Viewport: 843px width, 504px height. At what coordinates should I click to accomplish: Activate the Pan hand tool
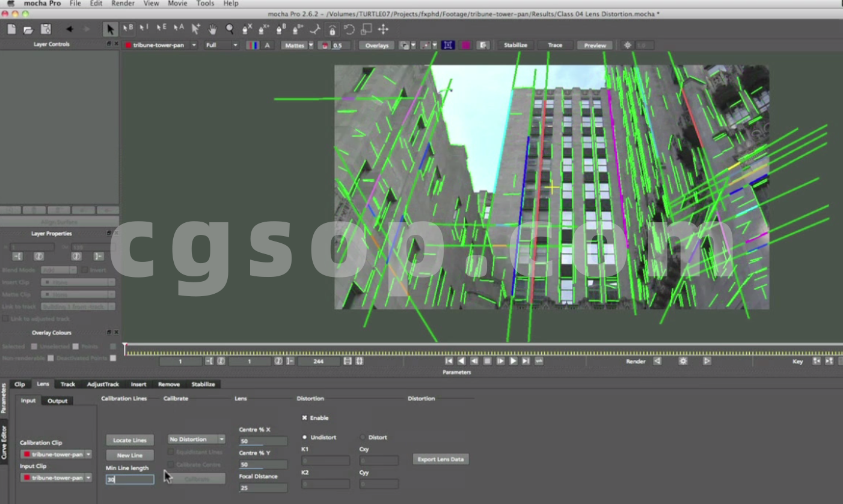pos(212,29)
